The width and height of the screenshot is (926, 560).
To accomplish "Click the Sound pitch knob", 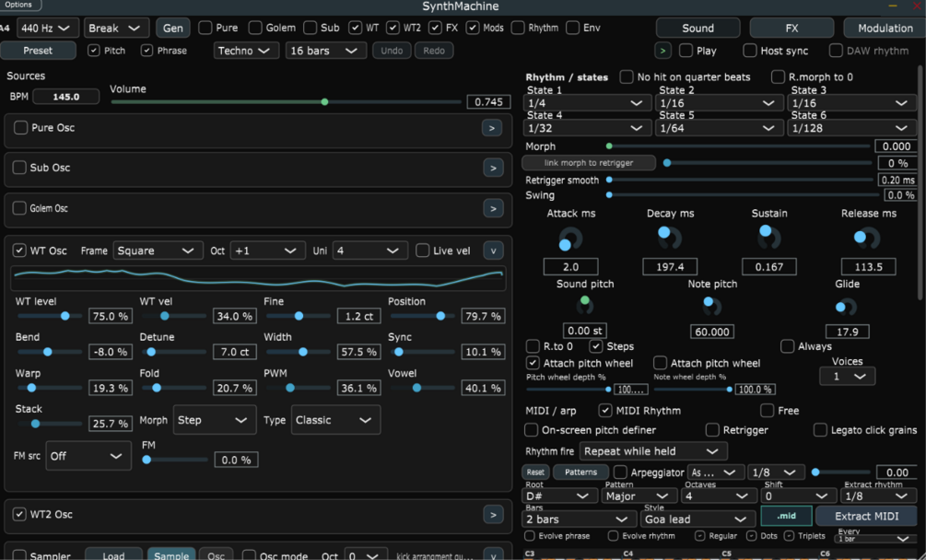I will (x=585, y=304).
